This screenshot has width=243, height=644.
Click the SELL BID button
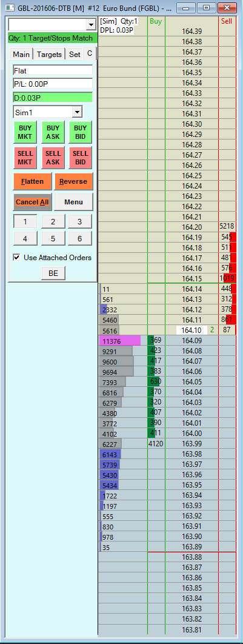pyautogui.click(x=81, y=158)
